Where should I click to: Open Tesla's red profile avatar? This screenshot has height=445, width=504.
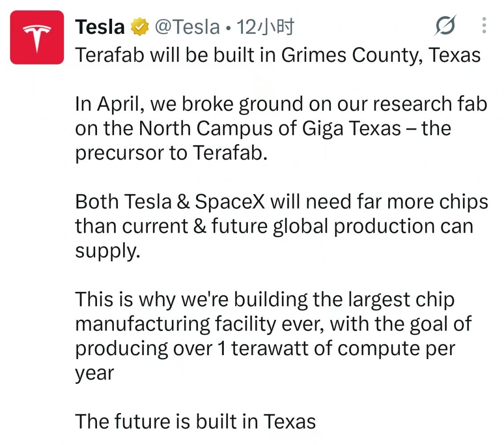[x=37, y=37]
